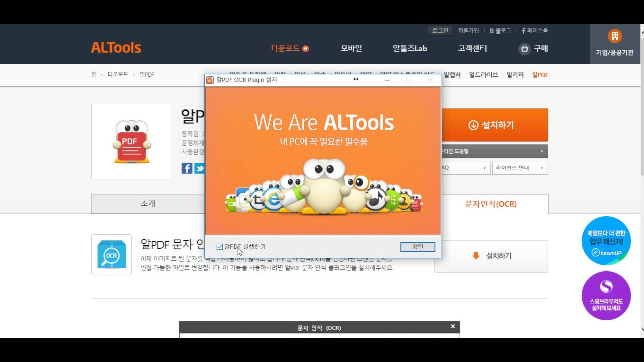The width and height of the screenshot is (644, 362).
Task: Click 다운로드 in the breadcrumb
Action: tap(118, 74)
